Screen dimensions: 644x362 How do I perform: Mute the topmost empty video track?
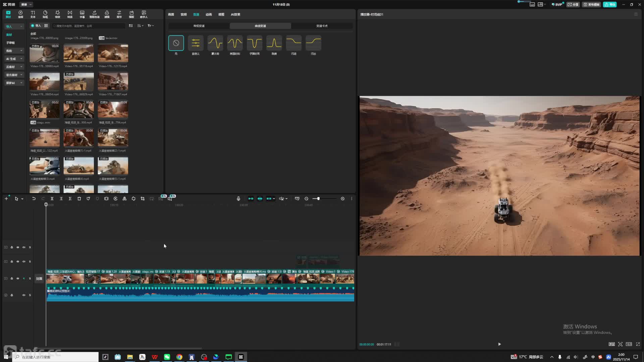pyautogui.click(x=24, y=247)
